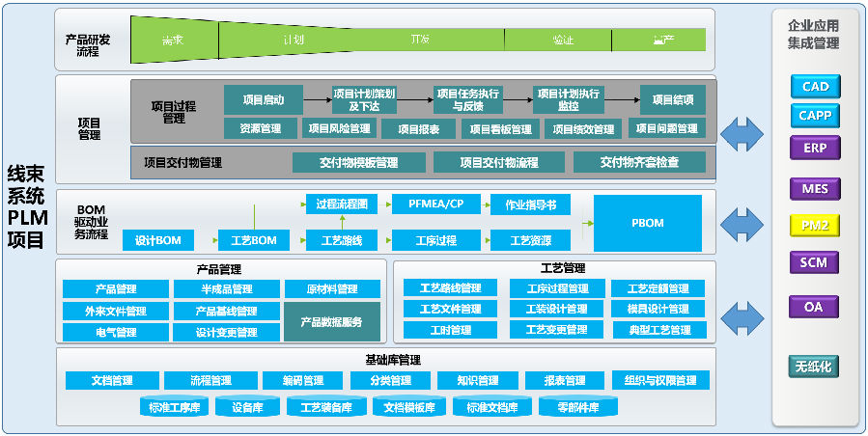This screenshot has width=868, height=436.
Task: Open 项目报表 module
Action: (x=418, y=128)
